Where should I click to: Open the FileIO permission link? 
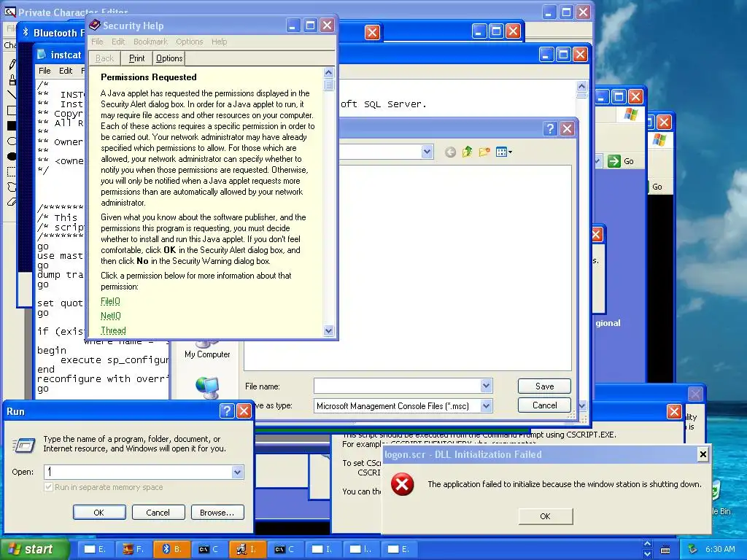coord(111,301)
